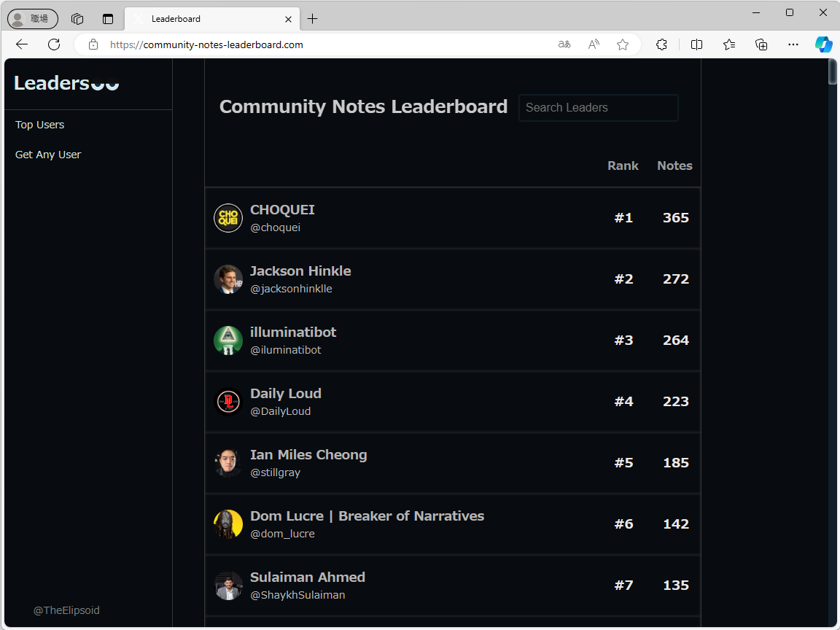The image size is (840, 630).
Task: Click the Ian Miles Cheong avatar
Action: coord(228,463)
